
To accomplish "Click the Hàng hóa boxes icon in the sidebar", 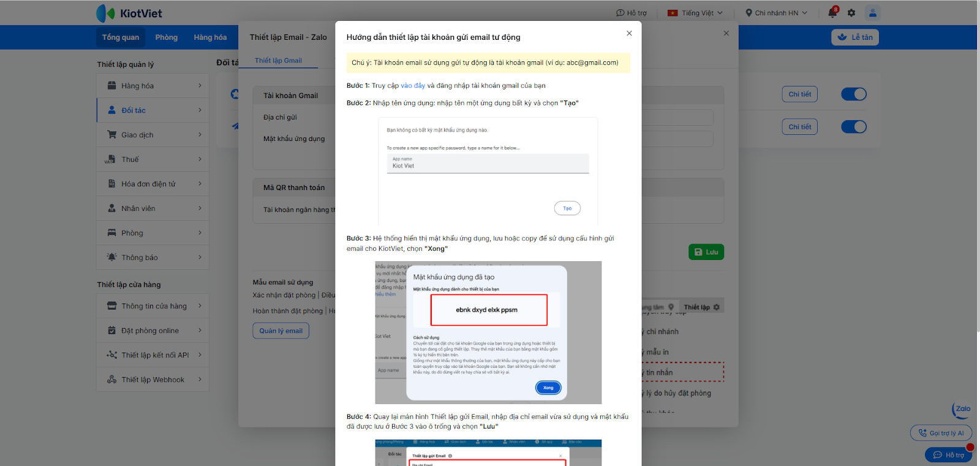I will click(112, 86).
